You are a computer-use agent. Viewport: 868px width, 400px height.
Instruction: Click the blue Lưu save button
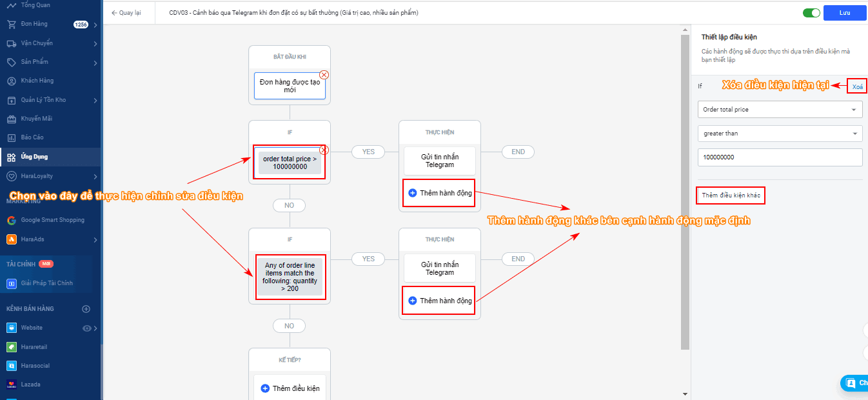point(844,12)
